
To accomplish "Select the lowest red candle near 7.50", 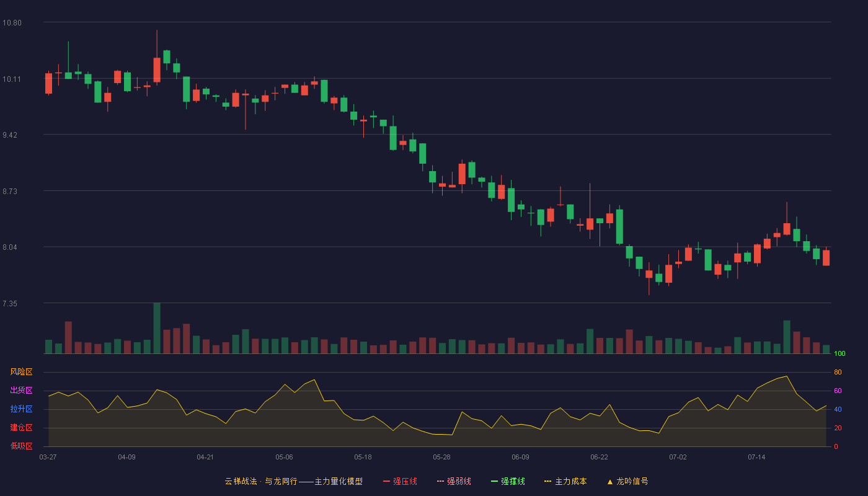I will (649, 274).
